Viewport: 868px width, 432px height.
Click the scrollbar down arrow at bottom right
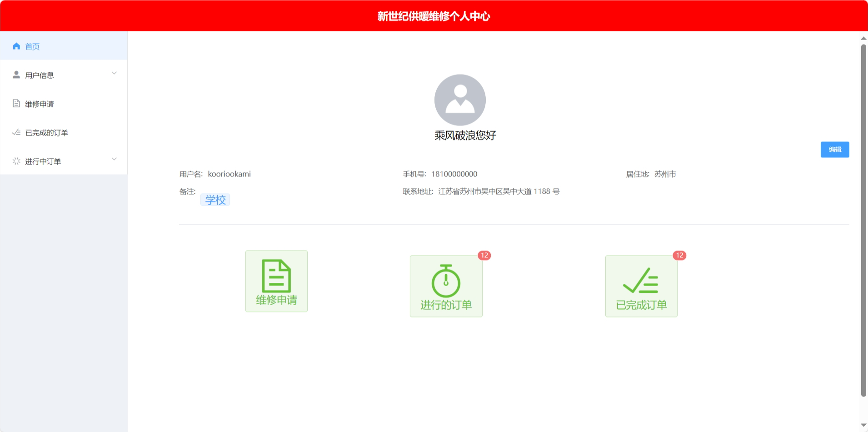pyautogui.click(x=863, y=426)
